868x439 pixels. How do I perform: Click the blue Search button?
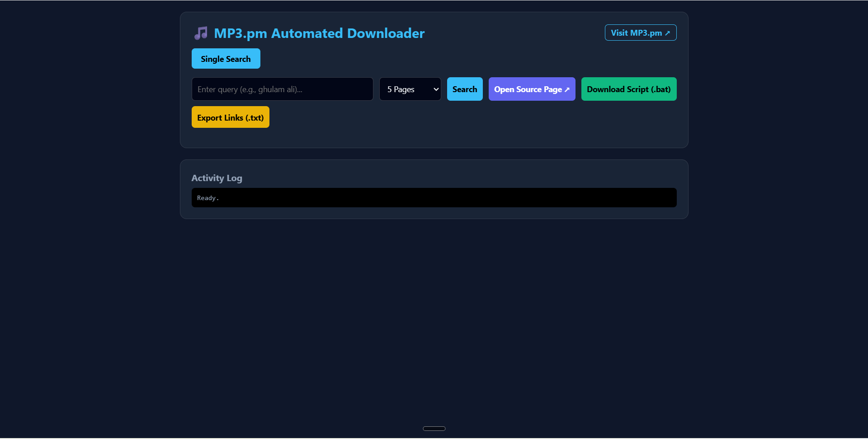pyautogui.click(x=465, y=89)
